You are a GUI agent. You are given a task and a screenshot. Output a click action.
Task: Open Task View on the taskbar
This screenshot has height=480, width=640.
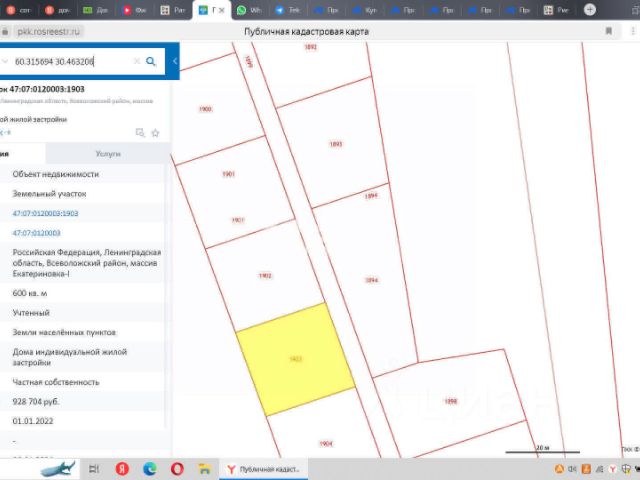pos(94,469)
